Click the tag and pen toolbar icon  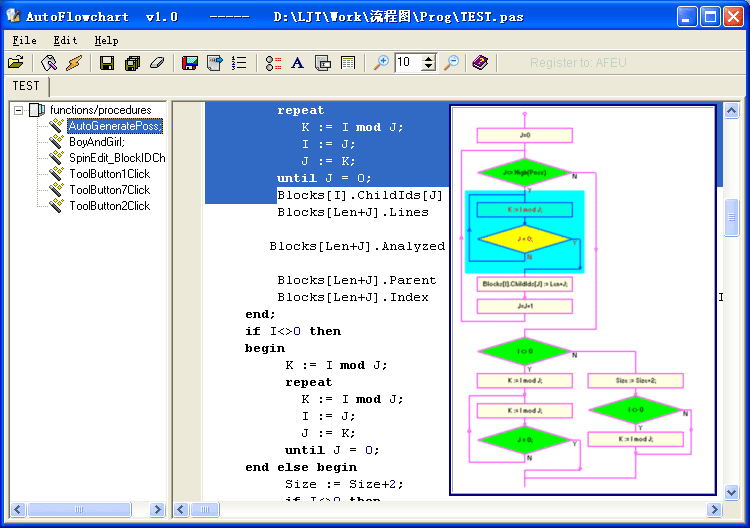[x=49, y=63]
